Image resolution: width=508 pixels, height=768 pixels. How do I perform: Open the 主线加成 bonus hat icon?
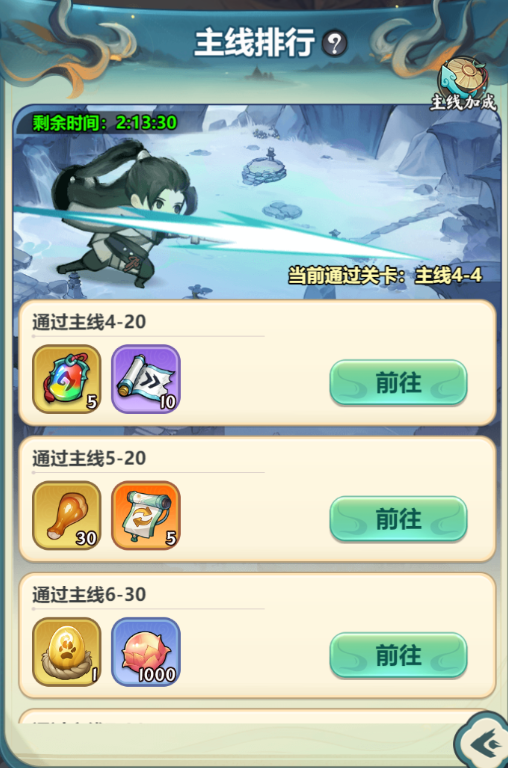click(463, 84)
